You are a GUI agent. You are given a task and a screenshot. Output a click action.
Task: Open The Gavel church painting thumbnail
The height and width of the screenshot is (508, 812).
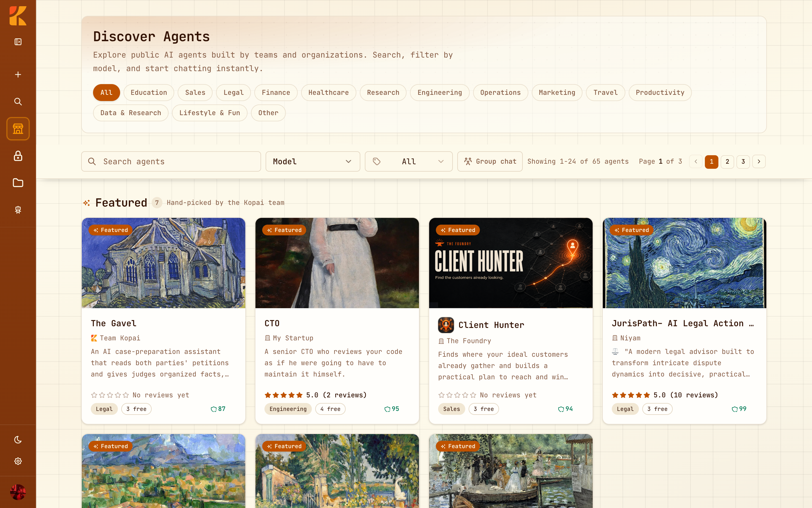pyautogui.click(x=164, y=263)
